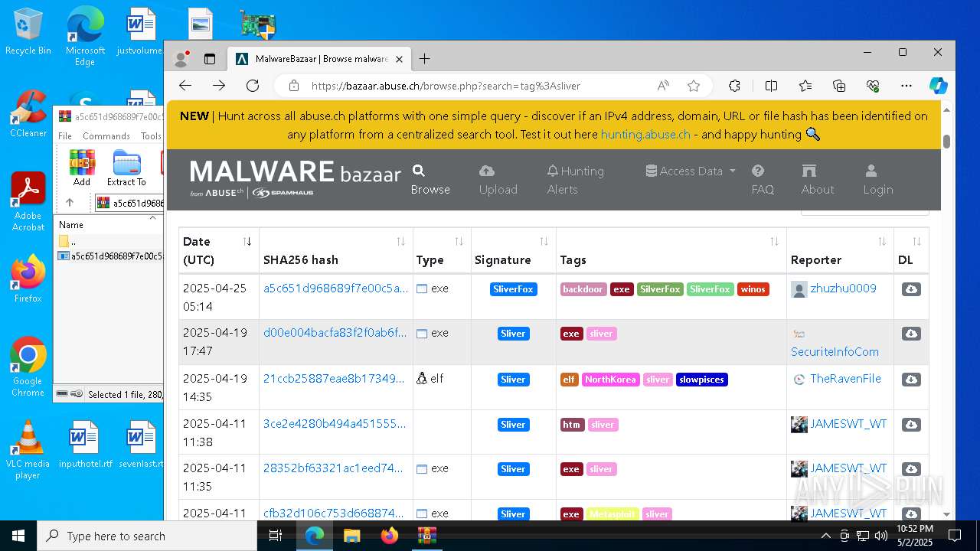Click the SilverFox signature badge
Screen dimensions: 980x551
click(x=514, y=289)
